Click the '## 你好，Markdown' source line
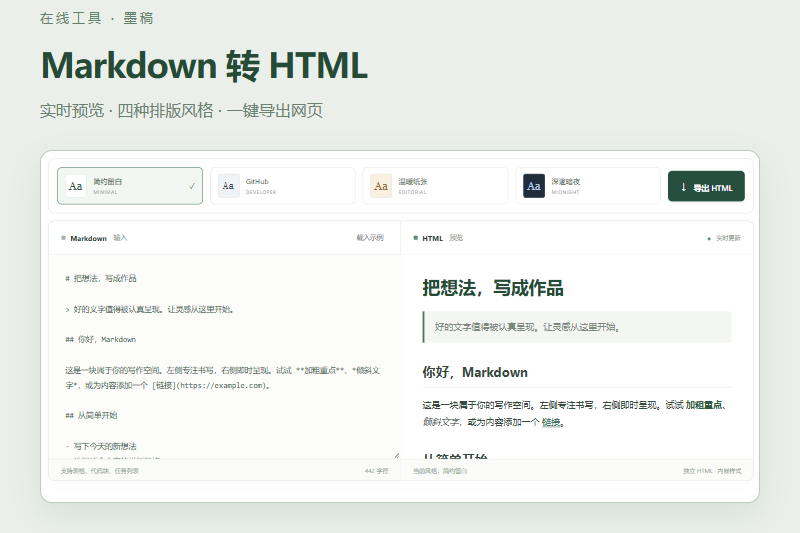The width and height of the screenshot is (800, 533). tap(101, 340)
